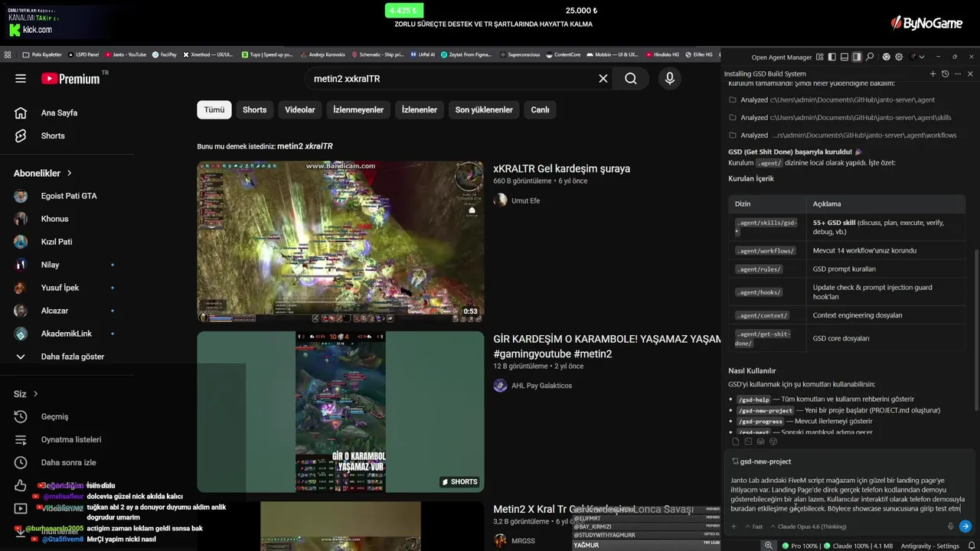Open suggested search metin2 xkralTR
Image resolution: width=980 pixels, height=551 pixels.
click(x=305, y=146)
